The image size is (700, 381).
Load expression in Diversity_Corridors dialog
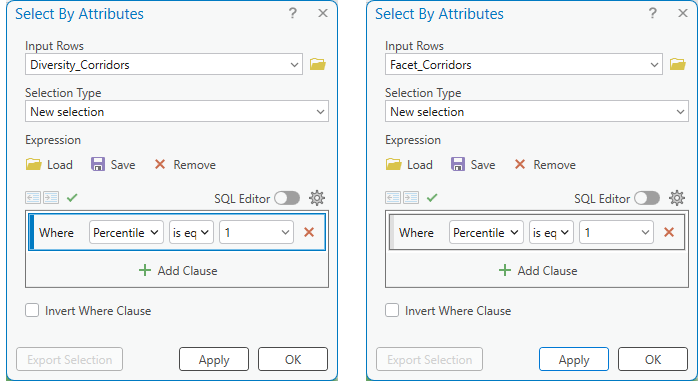click(49, 165)
